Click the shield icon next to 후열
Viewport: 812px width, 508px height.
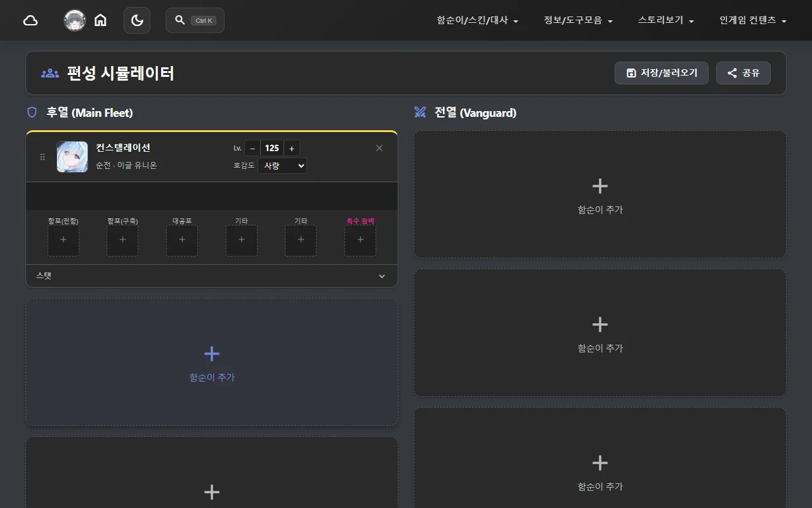point(32,112)
